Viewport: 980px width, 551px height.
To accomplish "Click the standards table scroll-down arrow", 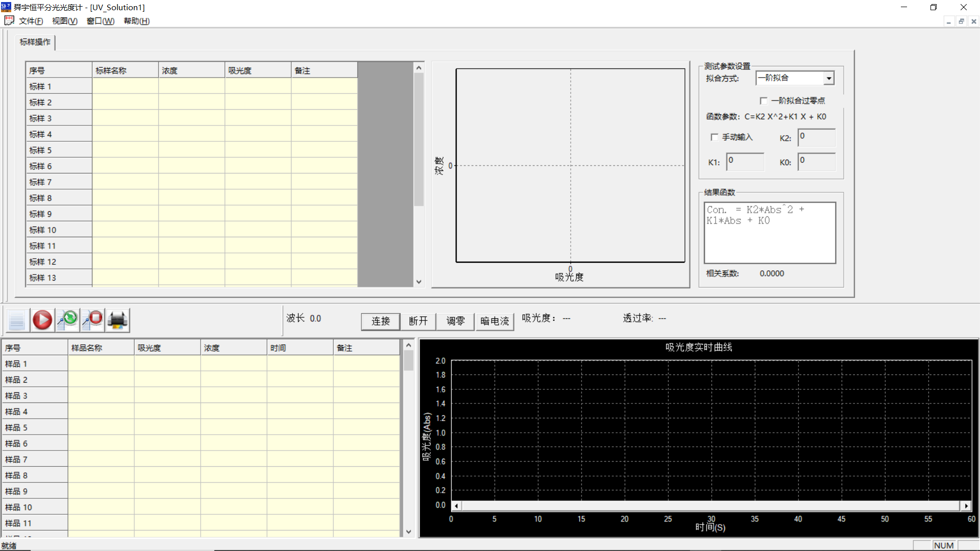I will point(419,282).
